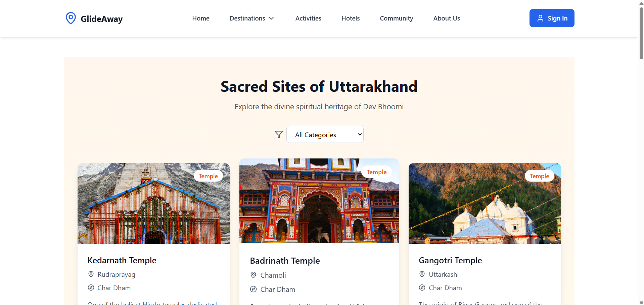The height and width of the screenshot is (305, 644).
Task: Click the page vertical scrollbar thumb
Action: tap(641, 33)
